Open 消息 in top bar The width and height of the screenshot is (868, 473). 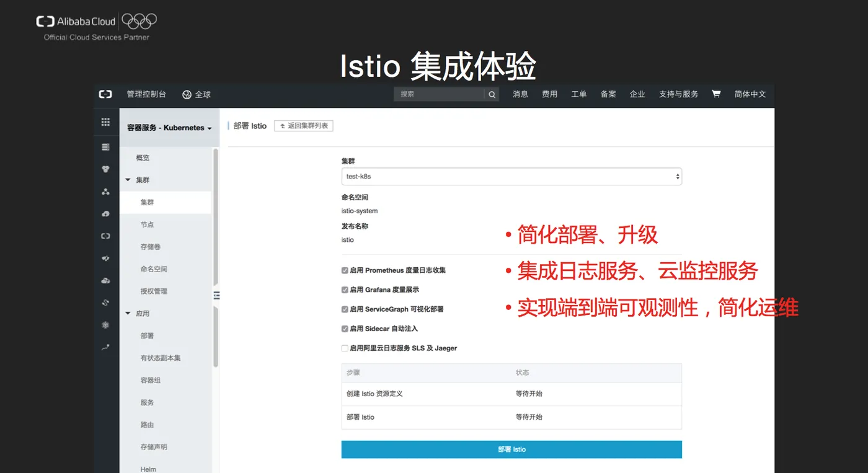(x=520, y=94)
